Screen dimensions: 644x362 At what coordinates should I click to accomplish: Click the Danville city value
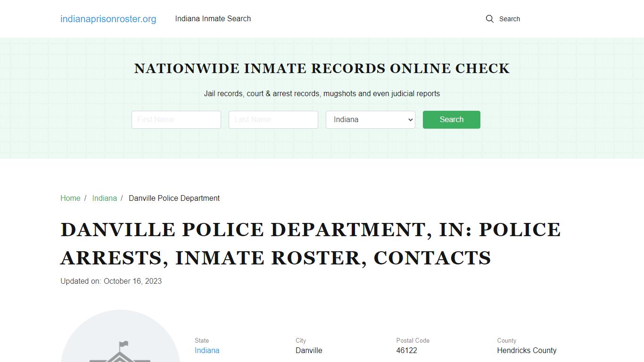(x=309, y=350)
